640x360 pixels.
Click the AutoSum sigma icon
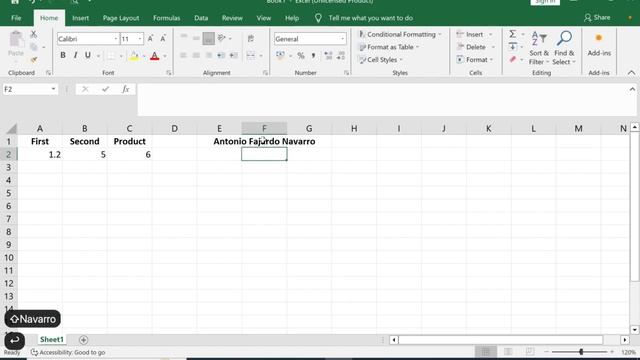pyautogui.click(x=513, y=34)
